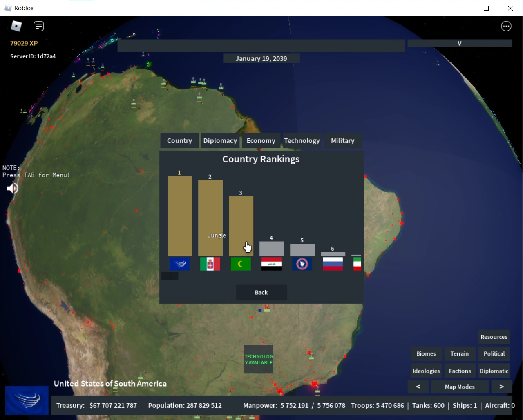
Task: Select the Iraq flag at rank 4
Action: coord(271,264)
